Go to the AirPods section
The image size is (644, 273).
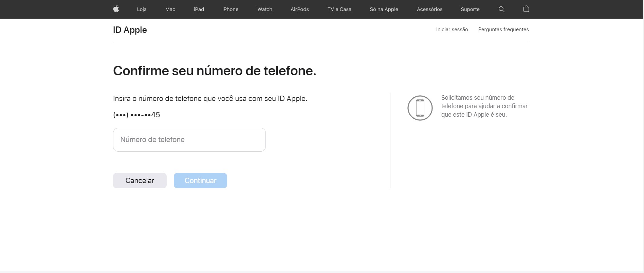click(300, 9)
